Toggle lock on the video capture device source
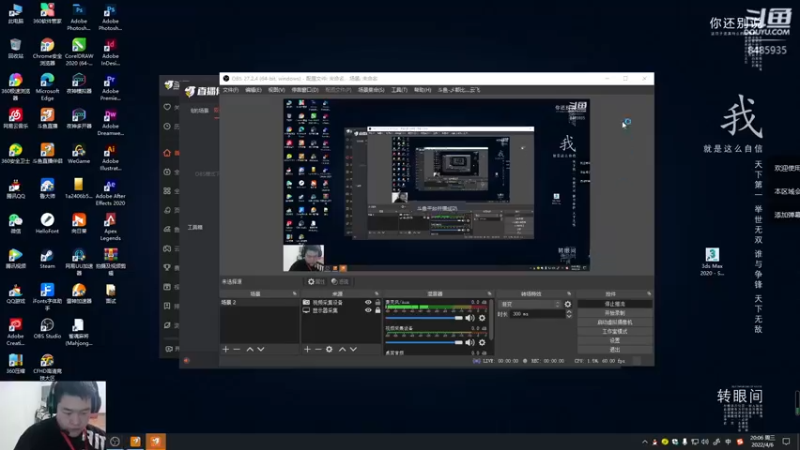This screenshot has width=800, height=450. [378, 302]
